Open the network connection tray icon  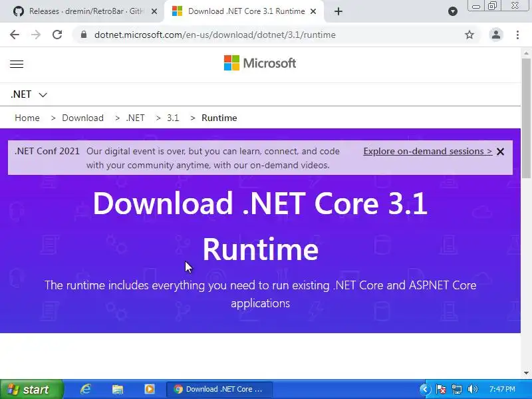(457, 389)
